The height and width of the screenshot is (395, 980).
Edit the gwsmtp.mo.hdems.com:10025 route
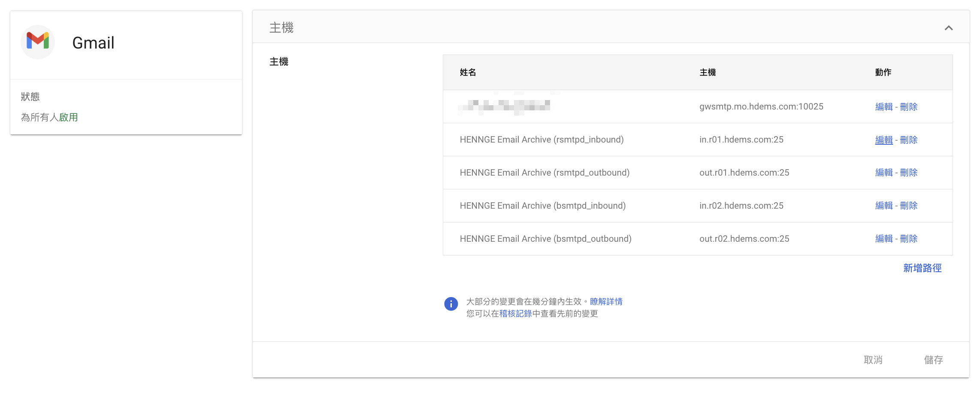pyautogui.click(x=884, y=107)
